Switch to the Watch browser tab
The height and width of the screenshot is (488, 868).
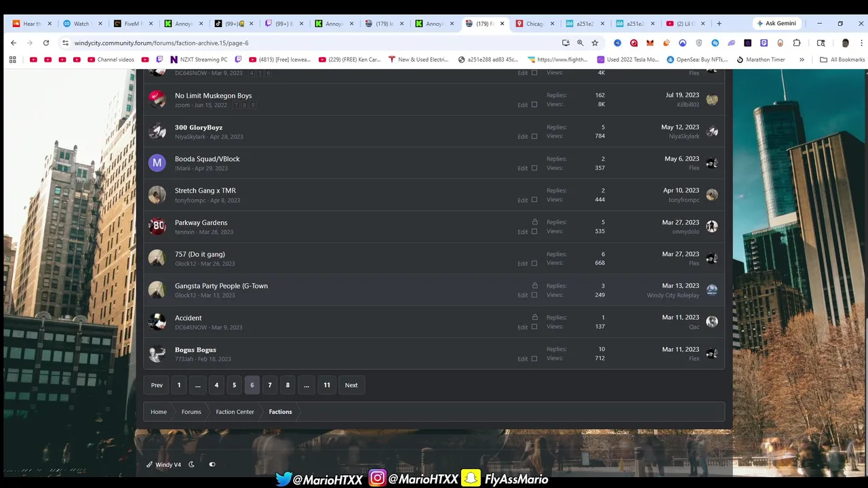click(83, 24)
